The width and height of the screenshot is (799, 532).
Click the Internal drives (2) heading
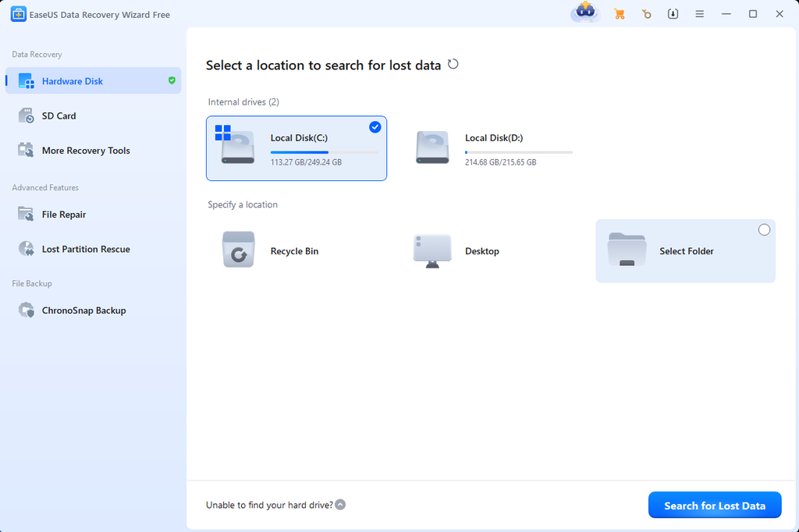coord(243,102)
